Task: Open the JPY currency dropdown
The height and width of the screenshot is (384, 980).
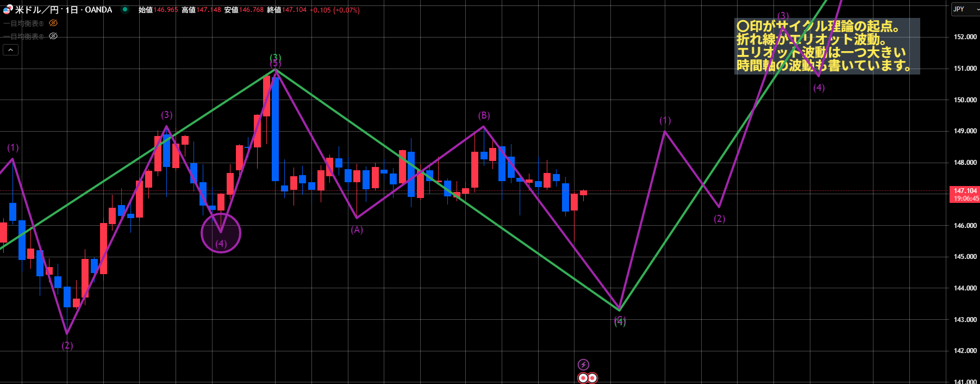Action: (965, 9)
